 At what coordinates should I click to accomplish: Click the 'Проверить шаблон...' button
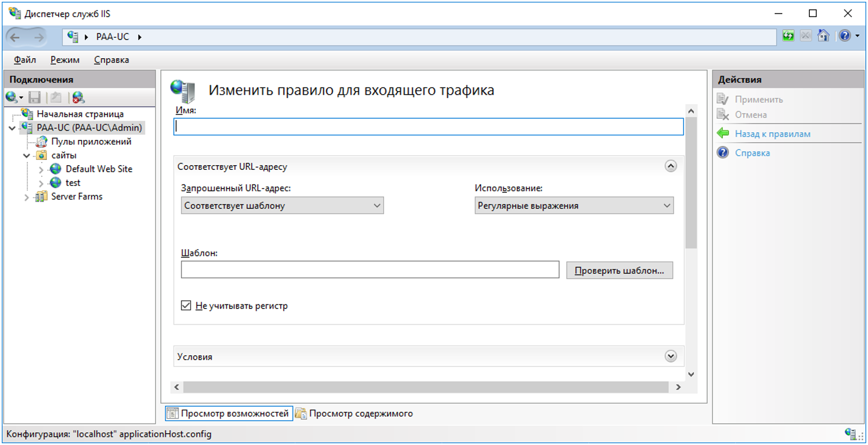[x=620, y=270]
